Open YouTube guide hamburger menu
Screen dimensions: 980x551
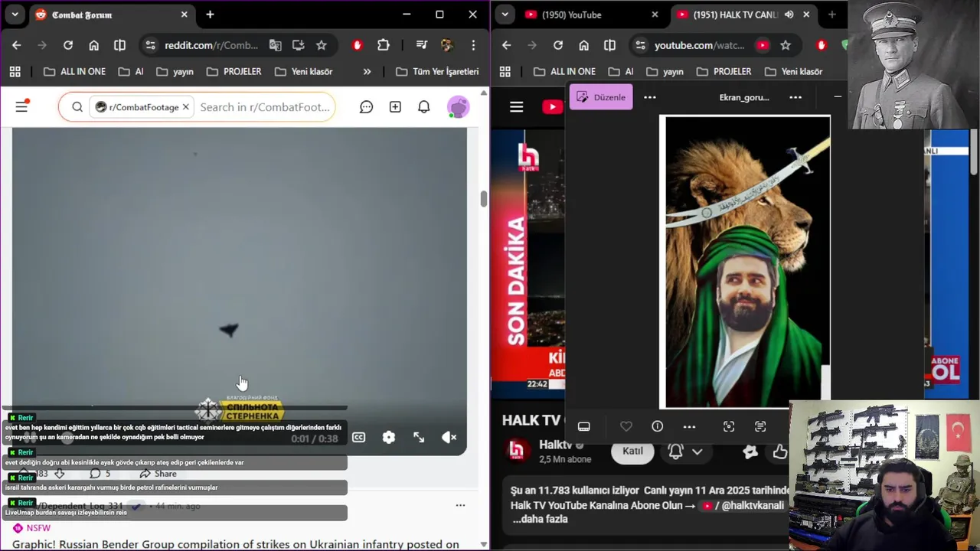click(517, 107)
